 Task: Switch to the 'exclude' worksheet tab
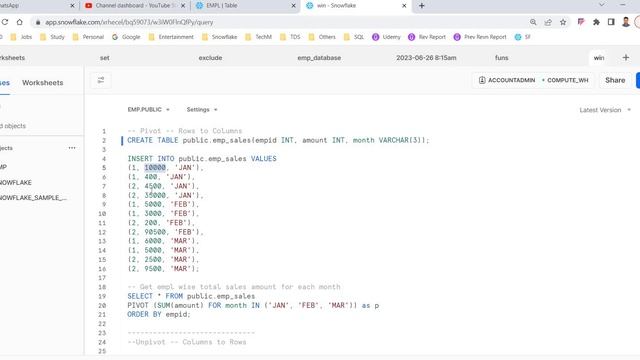210,58
